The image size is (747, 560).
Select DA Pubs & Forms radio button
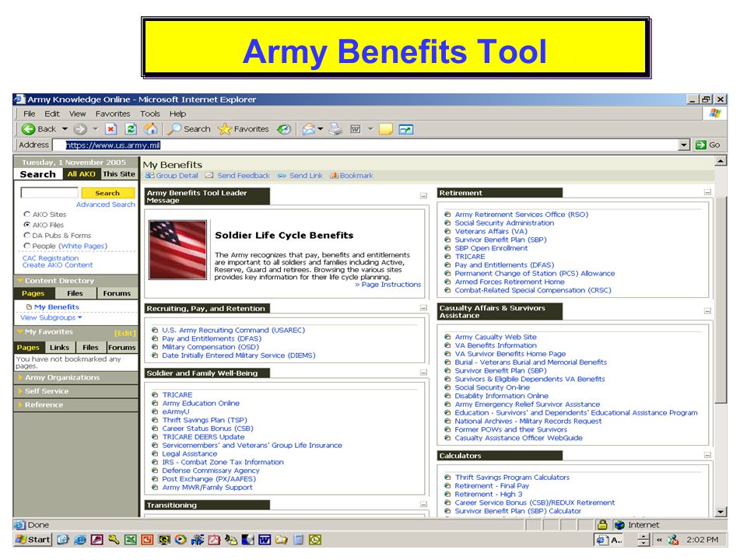tap(27, 235)
